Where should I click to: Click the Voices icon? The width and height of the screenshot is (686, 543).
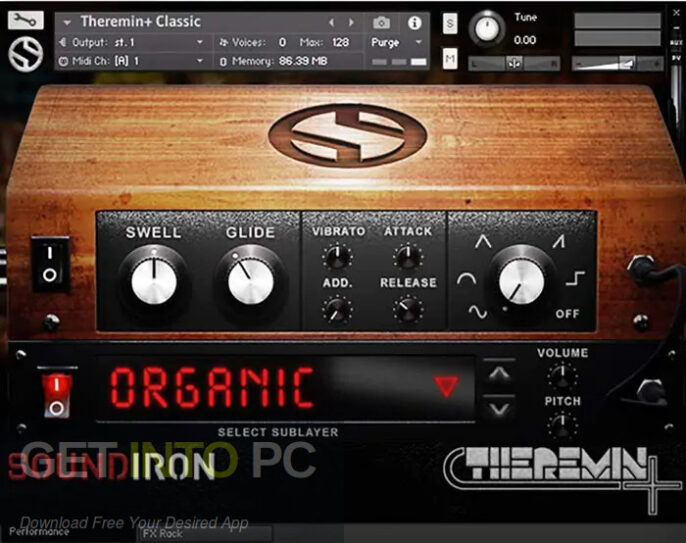[224, 42]
